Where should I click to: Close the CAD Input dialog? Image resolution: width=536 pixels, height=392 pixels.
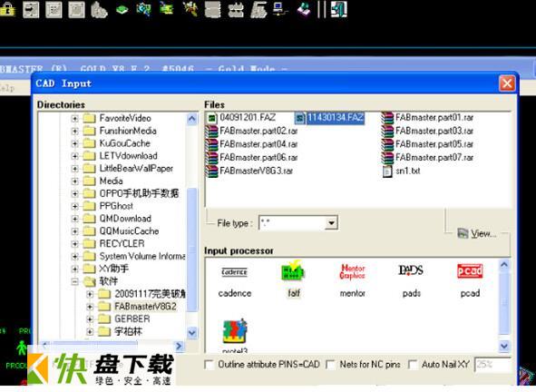[507, 83]
